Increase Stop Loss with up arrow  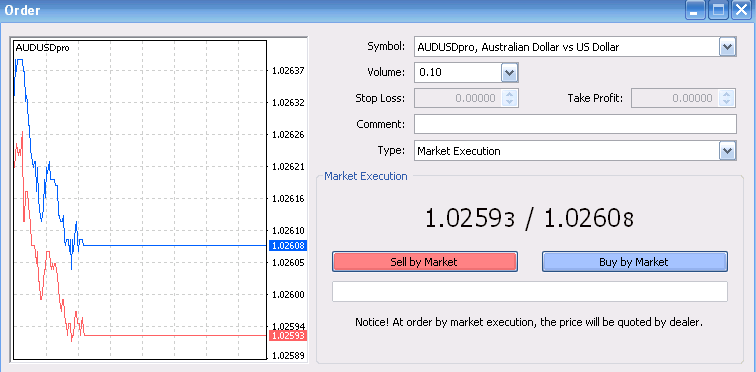510,94
